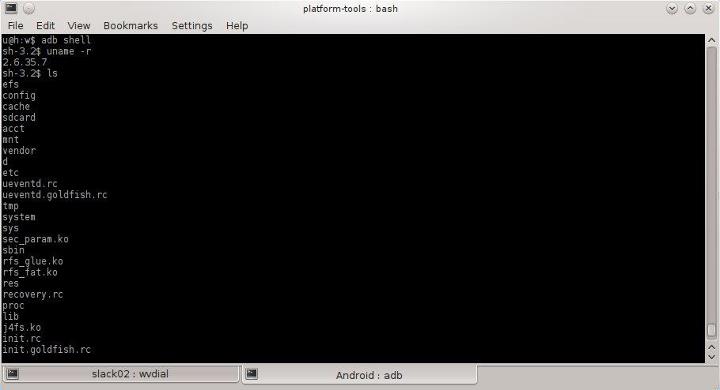720x390 pixels.
Task: Click scrollbar up arrow at top
Action: pos(712,40)
